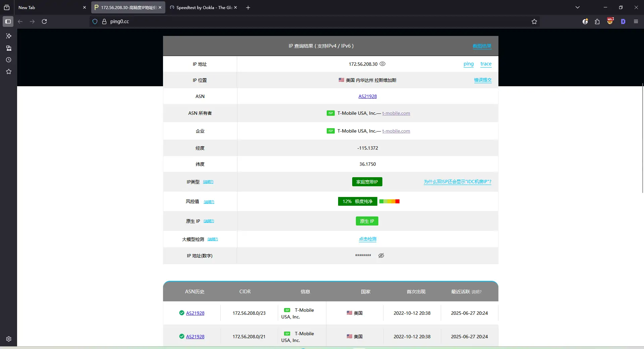Click the latitude value 36.1750

[368, 164]
